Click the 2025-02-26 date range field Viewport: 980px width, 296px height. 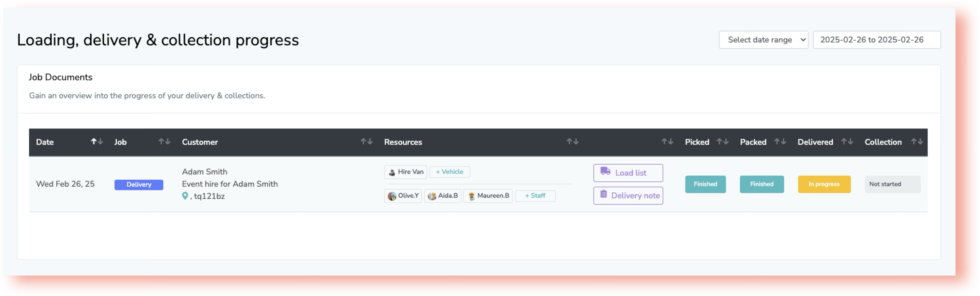coord(877,40)
